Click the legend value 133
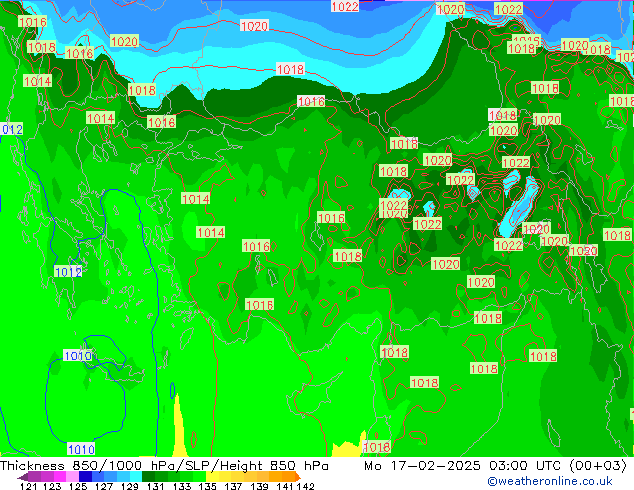This screenshot has height=490, width=634. pyautogui.click(x=182, y=486)
